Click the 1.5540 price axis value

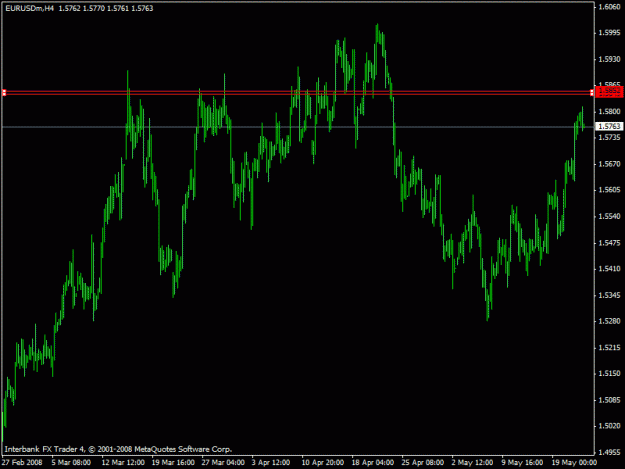point(609,216)
